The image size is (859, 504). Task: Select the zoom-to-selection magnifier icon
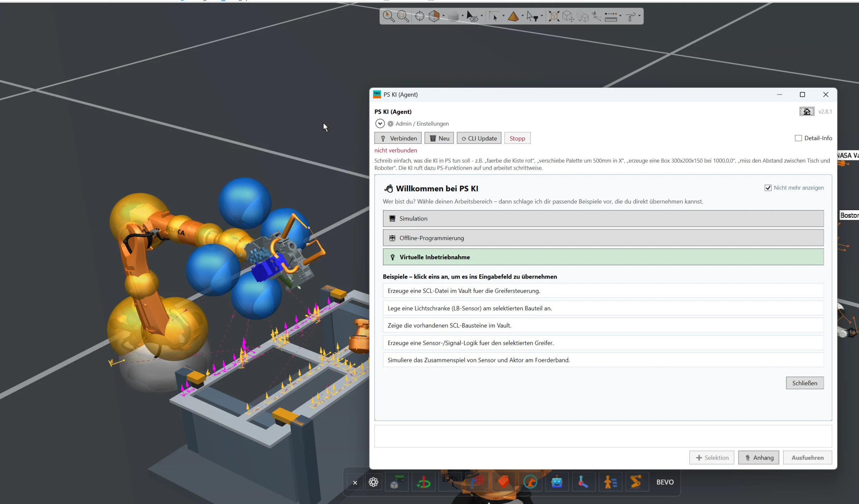tap(388, 16)
